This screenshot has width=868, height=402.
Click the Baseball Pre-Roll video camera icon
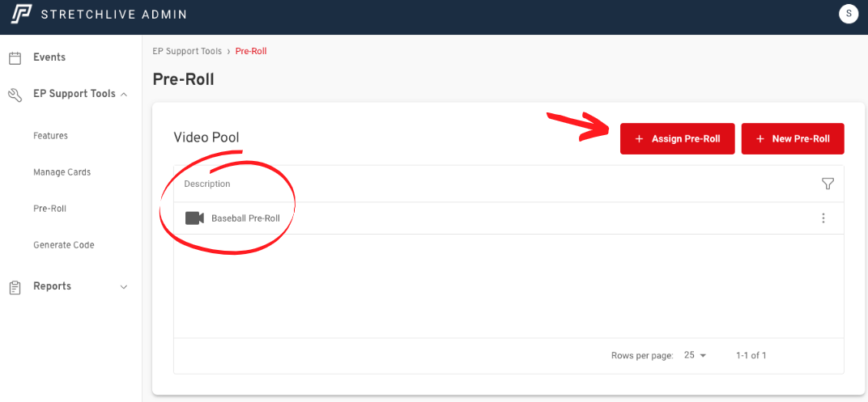pyautogui.click(x=194, y=218)
